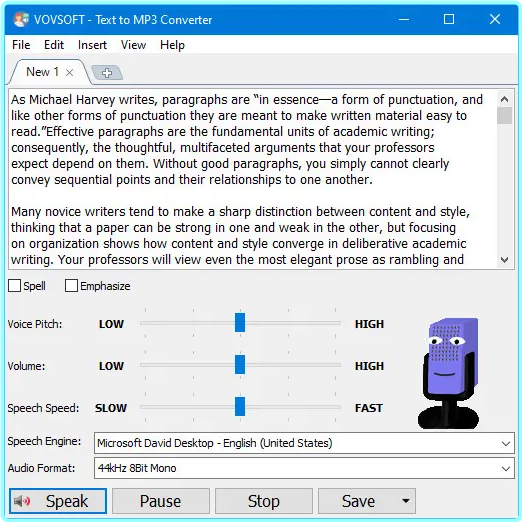Image resolution: width=522 pixels, height=522 pixels.
Task: Click the VOVSOFT app icon in title bar
Action: (21, 19)
